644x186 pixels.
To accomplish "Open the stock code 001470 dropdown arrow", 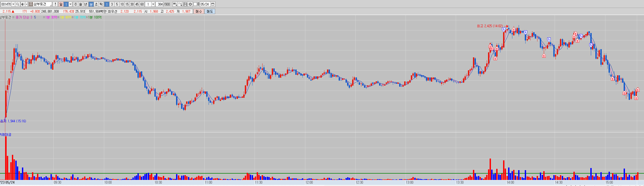I will tap(13, 4).
